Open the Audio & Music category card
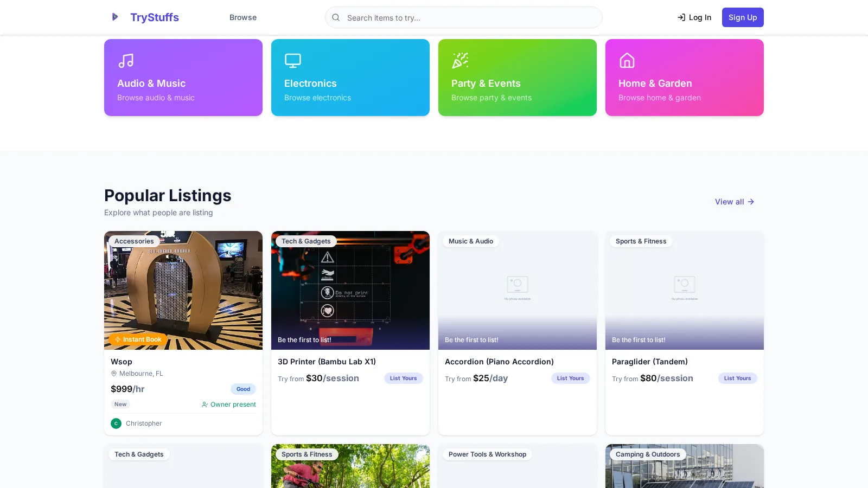 (x=183, y=78)
